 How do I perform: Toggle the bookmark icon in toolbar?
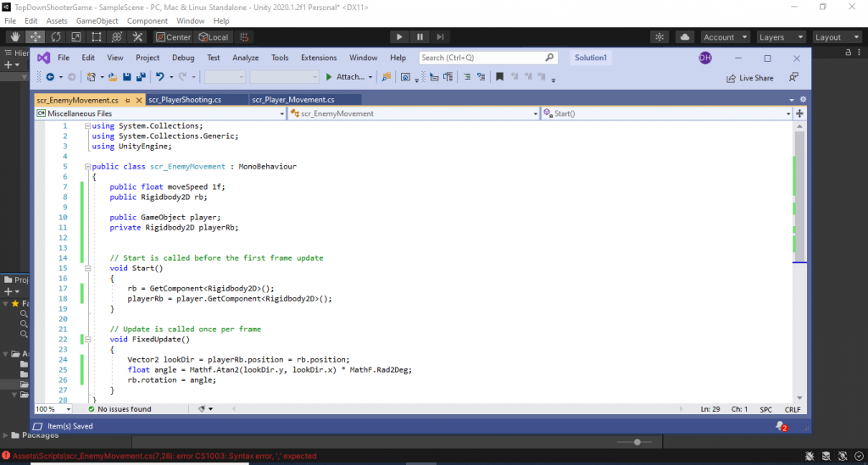pyautogui.click(x=500, y=77)
